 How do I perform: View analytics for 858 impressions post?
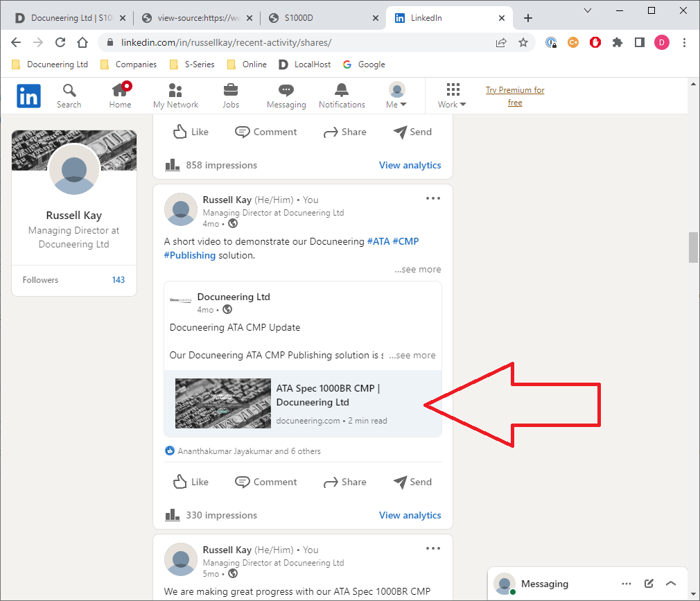(410, 165)
